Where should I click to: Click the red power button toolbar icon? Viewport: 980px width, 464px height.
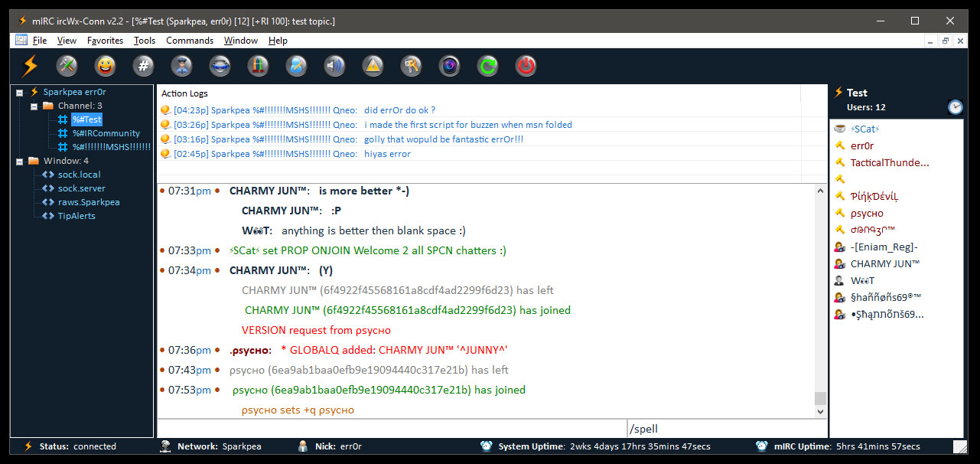[x=526, y=66]
